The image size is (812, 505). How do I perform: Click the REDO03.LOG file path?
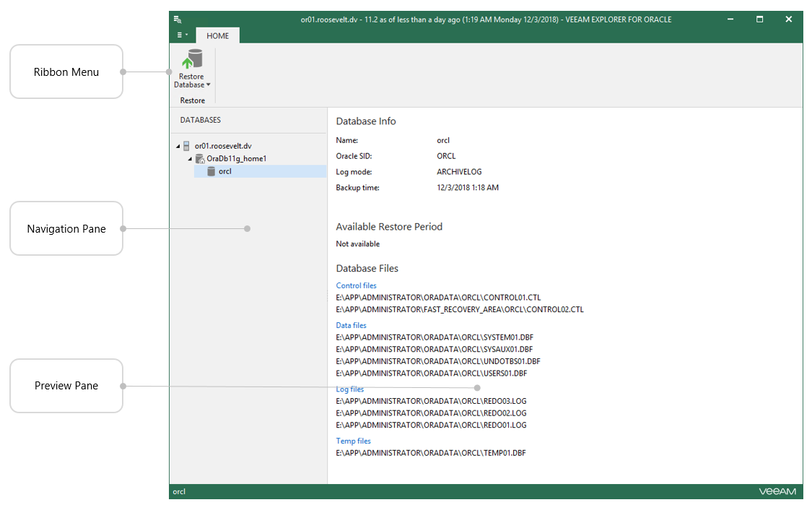pyautogui.click(x=432, y=401)
